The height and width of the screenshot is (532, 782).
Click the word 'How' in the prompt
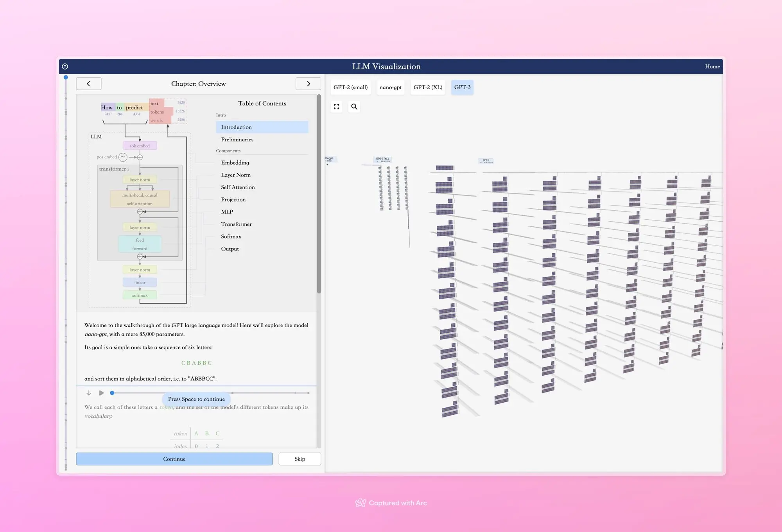[106, 107]
